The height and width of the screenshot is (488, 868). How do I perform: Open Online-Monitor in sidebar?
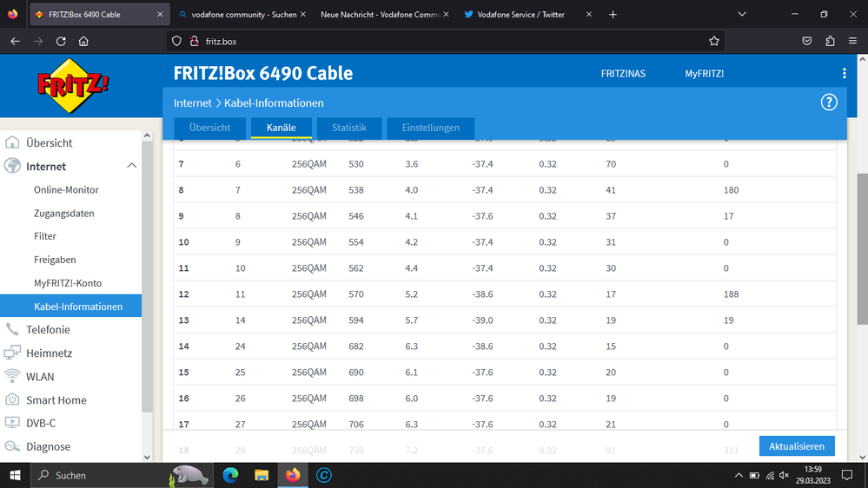coord(66,190)
